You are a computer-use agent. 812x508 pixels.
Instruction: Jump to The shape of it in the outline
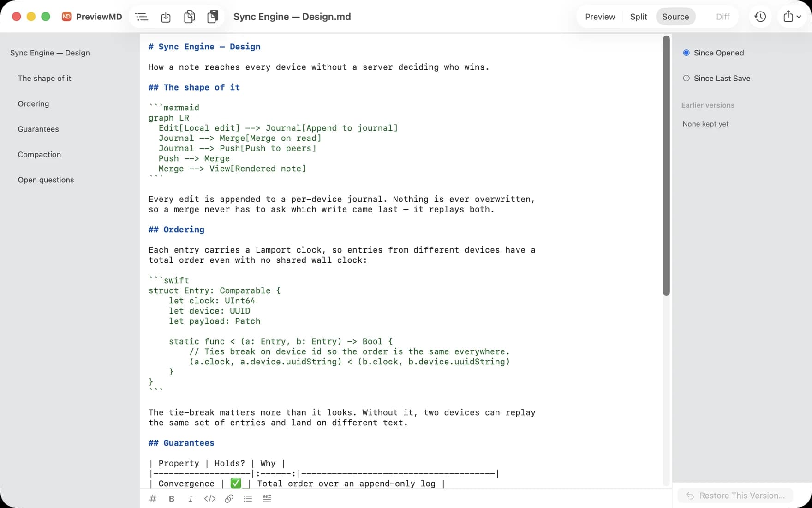pyautogui.click(x=44, y=79)
